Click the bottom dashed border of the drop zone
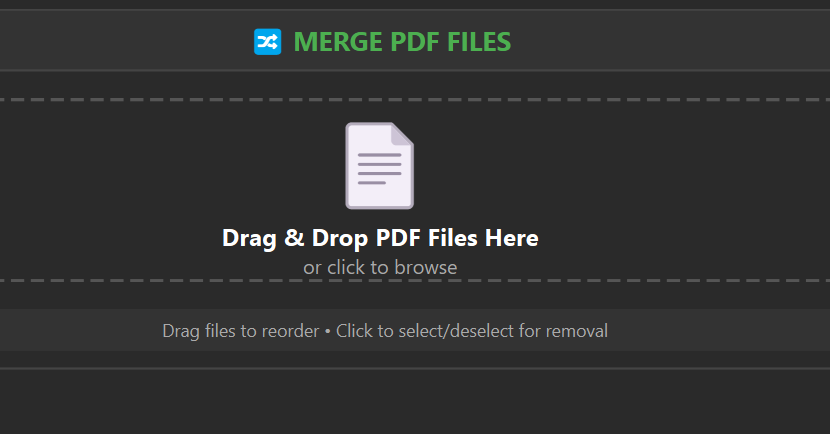Image resolution: width=830 pixels, height=434 pixels. [415, 281]
